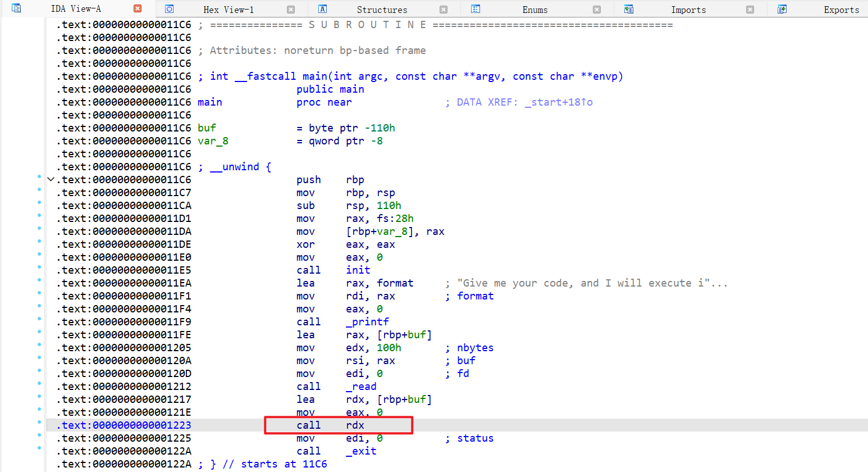The width and height of the screenshot is (868, 472).
Task: Select the sub rsp, 110h instruction
Action: [x=348, y=206]
